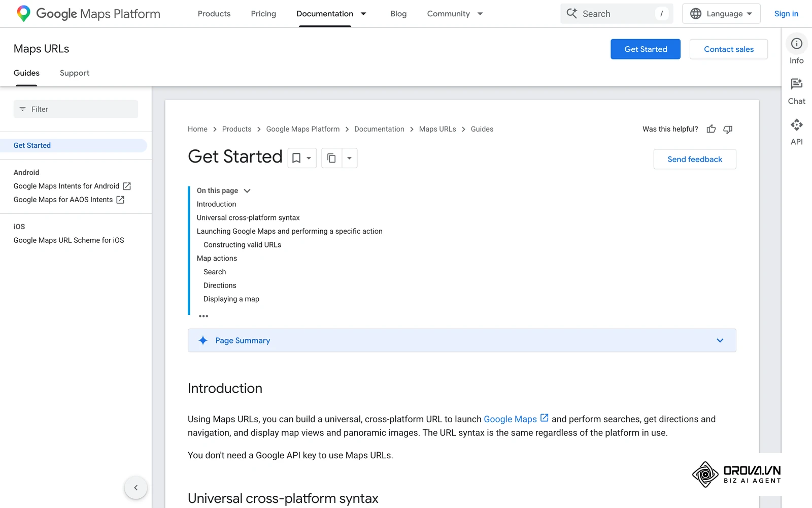Jump to Directions section link

pyautogui.click(x=220, y=285)
